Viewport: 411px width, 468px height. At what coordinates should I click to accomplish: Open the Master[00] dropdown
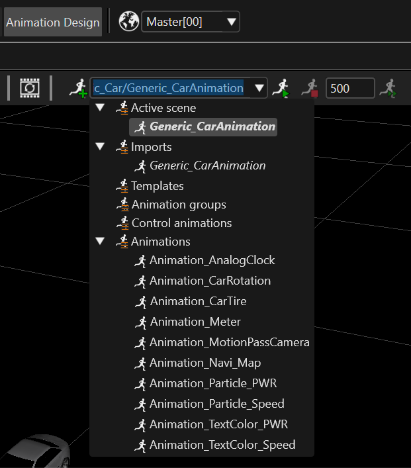coord(190,22)
